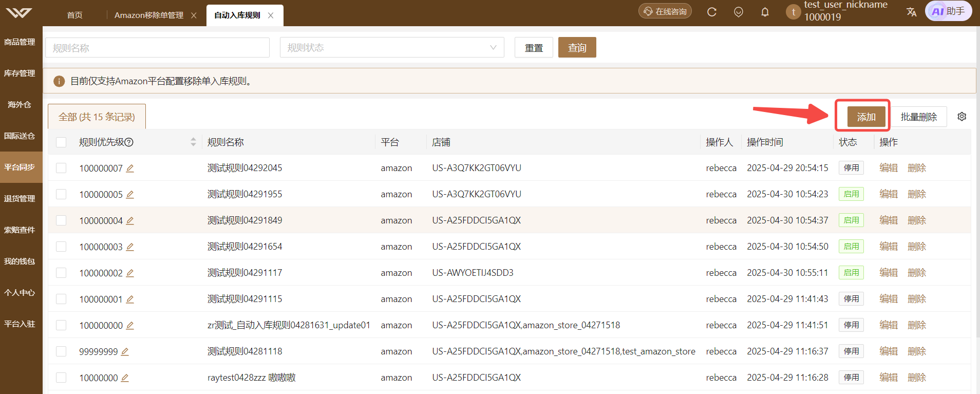Screen dimensions: 980x394
Task: Edit priority pencil for 100000001
Action: click(130, 299)
